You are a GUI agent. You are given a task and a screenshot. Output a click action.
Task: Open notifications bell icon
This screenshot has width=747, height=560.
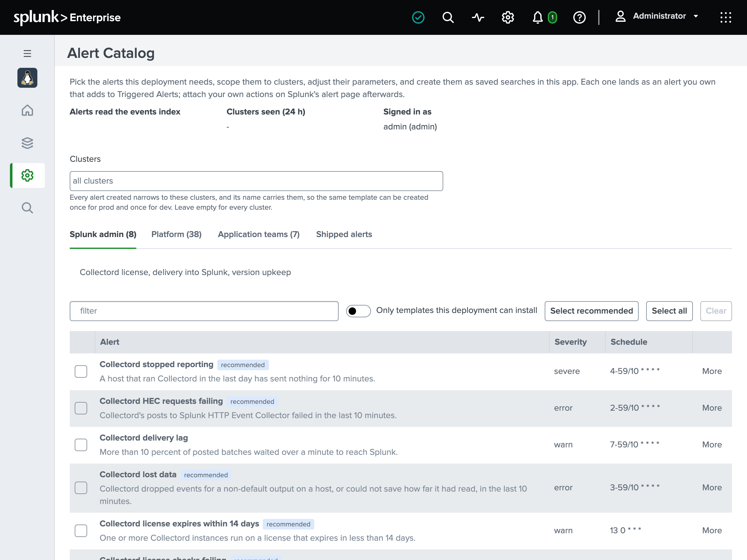click(x=537, y=17)
